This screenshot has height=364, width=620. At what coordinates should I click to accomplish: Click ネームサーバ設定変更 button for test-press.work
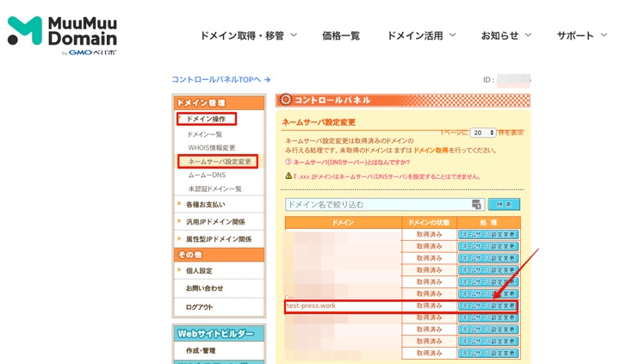point(488,305)
